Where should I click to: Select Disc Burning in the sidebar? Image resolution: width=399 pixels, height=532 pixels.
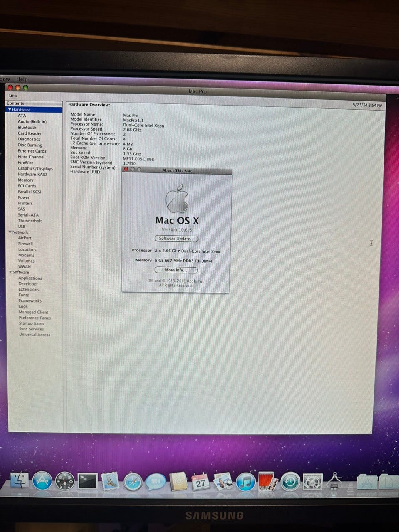click(x=30, y=145)
